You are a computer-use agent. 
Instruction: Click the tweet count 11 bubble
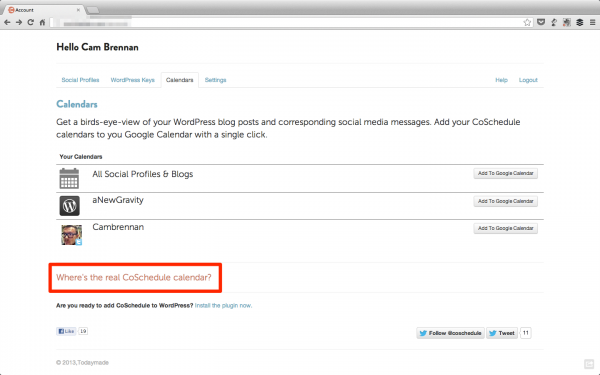coord(526,333)
